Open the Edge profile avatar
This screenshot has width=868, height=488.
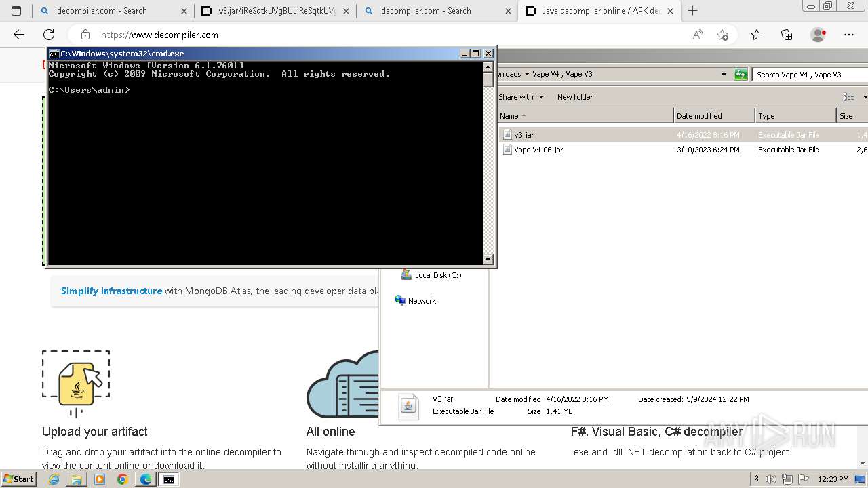pyautogui.click(x=818, y=35)
